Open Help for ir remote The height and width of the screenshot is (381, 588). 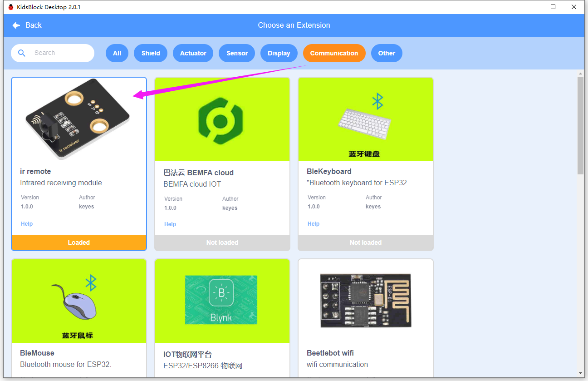[27, 224]
